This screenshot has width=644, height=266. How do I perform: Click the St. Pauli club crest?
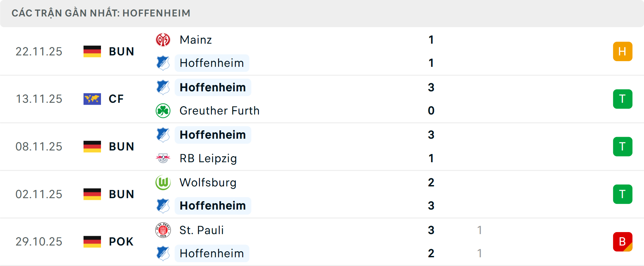tap(163, 230)
